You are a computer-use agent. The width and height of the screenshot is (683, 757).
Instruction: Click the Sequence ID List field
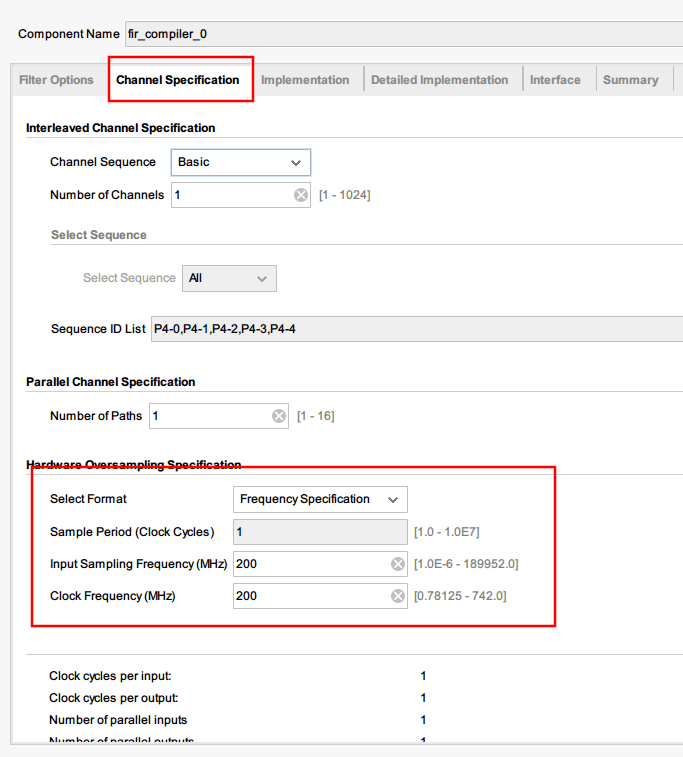click(x=417, y=329)
